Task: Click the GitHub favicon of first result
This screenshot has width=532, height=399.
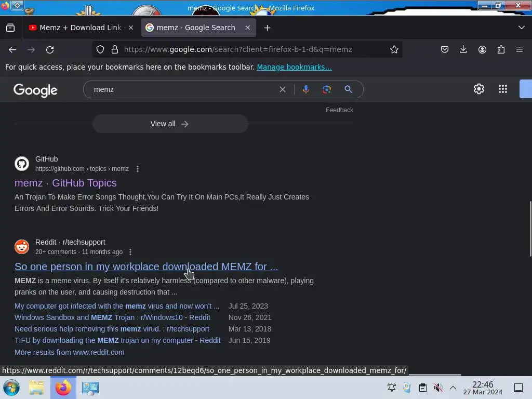Action: (x=22, y=164)
